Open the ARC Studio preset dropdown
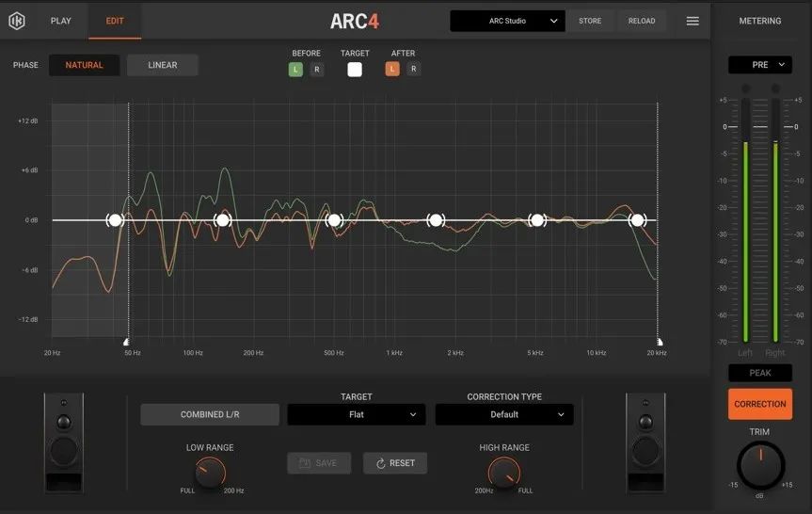 [507, 21]
